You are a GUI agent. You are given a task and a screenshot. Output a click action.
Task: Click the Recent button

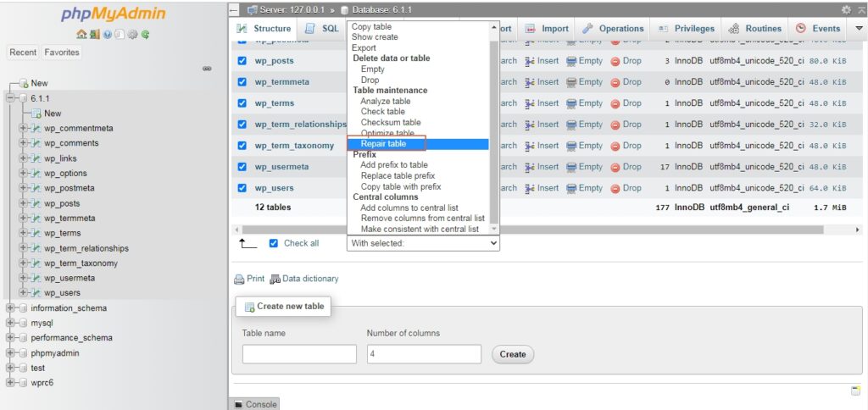coord(23,53)
